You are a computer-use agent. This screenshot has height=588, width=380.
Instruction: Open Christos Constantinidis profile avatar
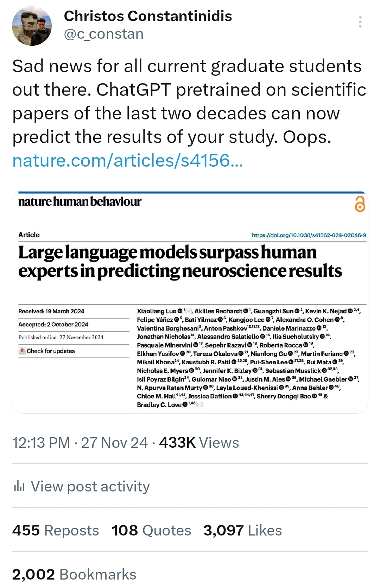point(32,26)
